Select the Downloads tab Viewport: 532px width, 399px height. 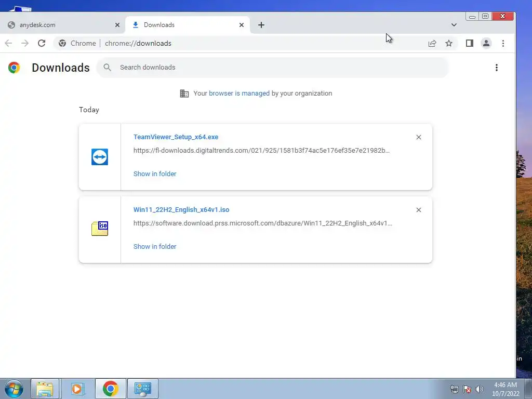(187, 25)
